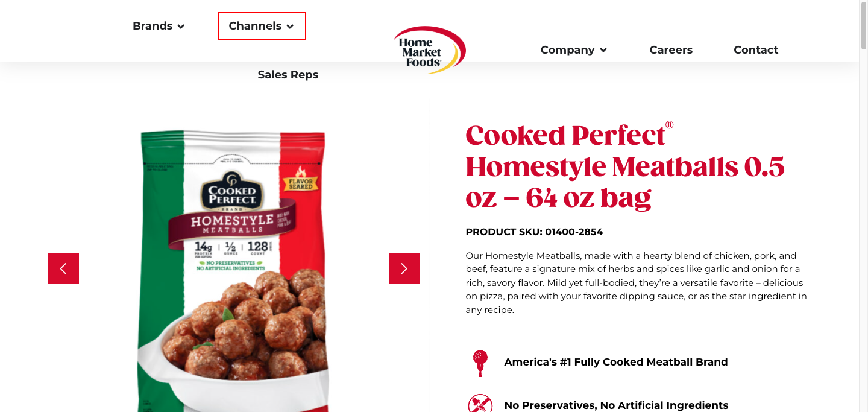Click the chevron beside Company
Image resolution: width=868 pixels, height=412 pixels.
(603, 51)
